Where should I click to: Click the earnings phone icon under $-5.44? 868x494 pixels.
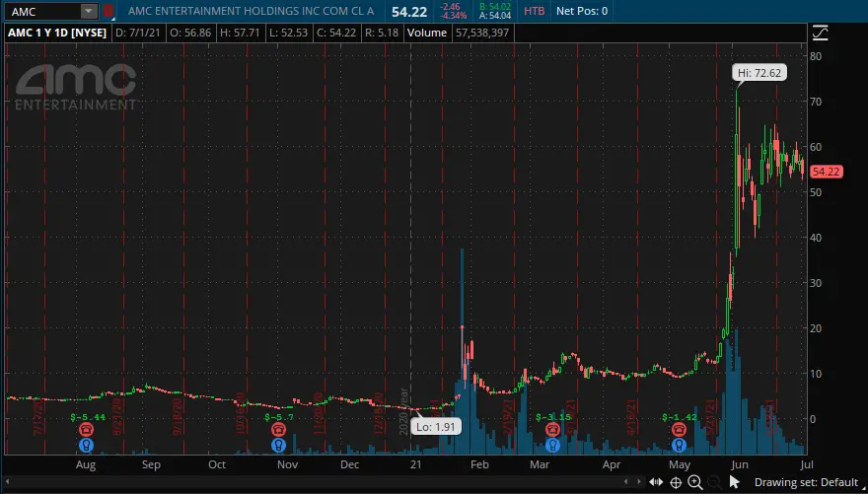(x=86, y=429)
